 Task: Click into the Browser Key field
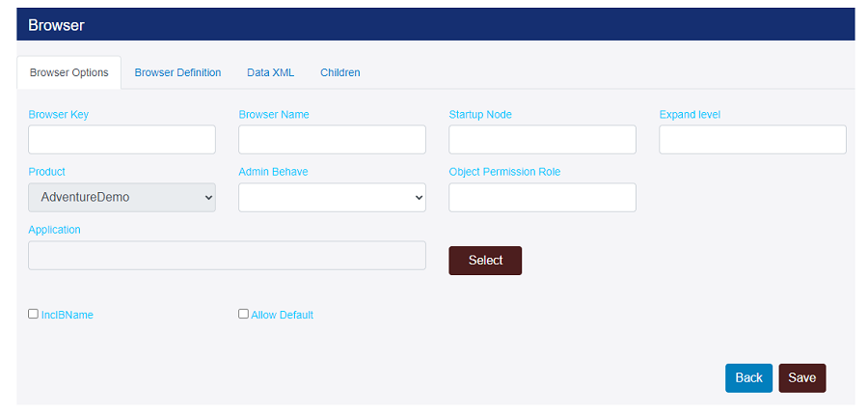click(x=122, y=140)
